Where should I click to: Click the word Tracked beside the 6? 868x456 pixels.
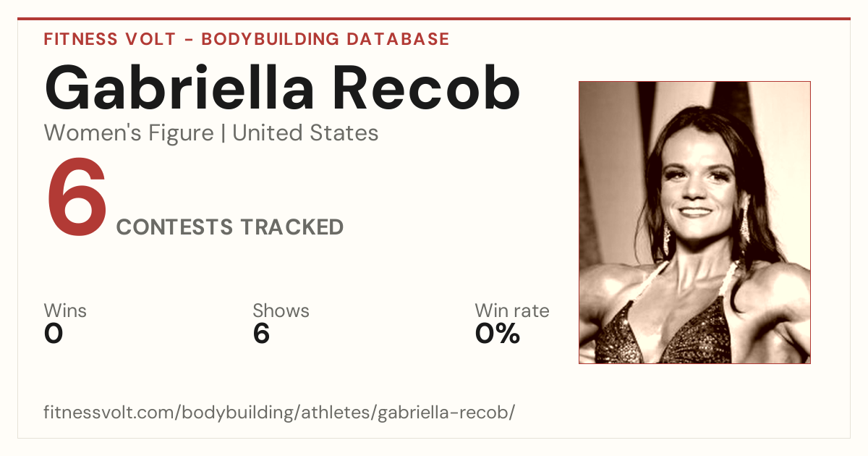coord(292,227)
